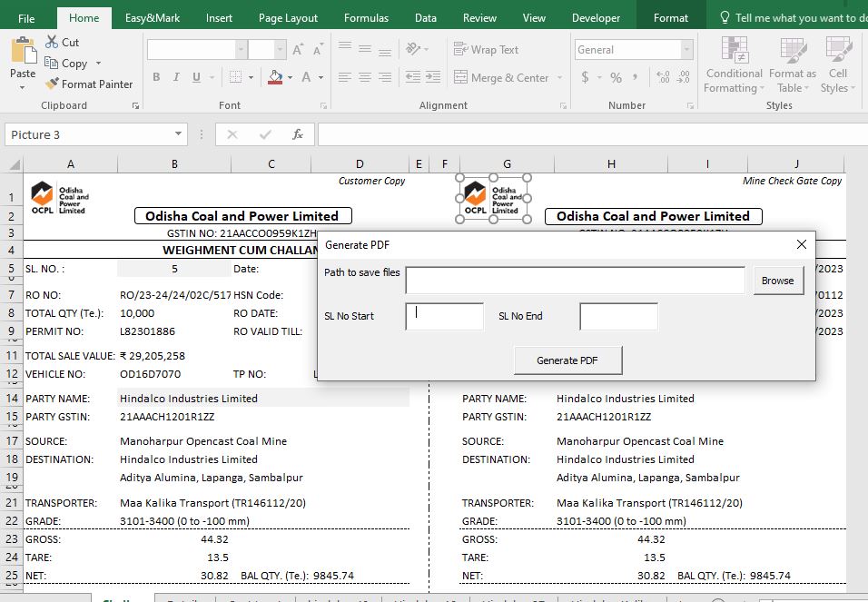This screenshot has height=602, width=868.
Task: Open the Developer ribbon tab
Action: coord(596,18)
